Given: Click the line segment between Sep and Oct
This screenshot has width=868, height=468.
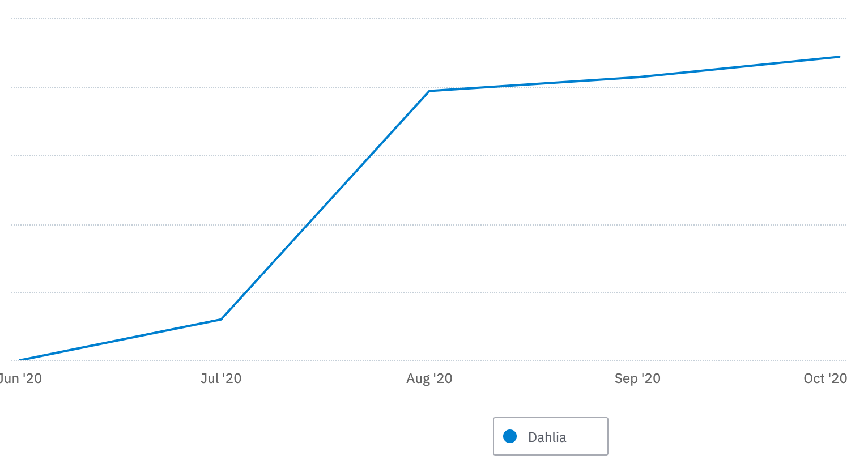Looking at the screenshot, I should point(739,67).
